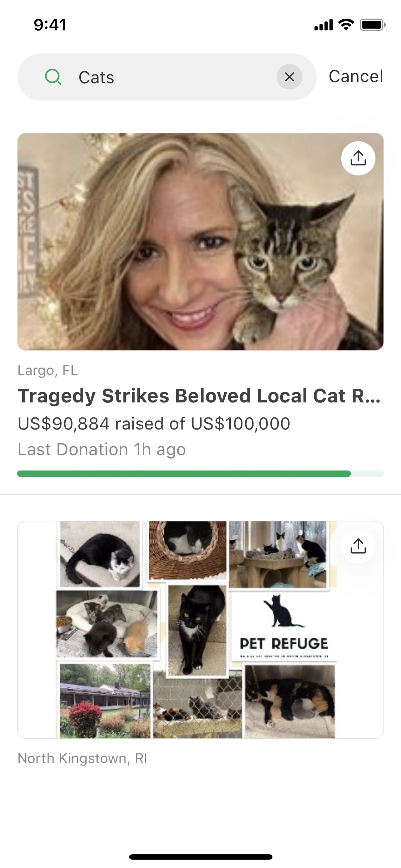This screenshot has width=401, height=868.
Task: Tap the green search magnifier icon
Action: pyautogui.click(x=53, y=77)
